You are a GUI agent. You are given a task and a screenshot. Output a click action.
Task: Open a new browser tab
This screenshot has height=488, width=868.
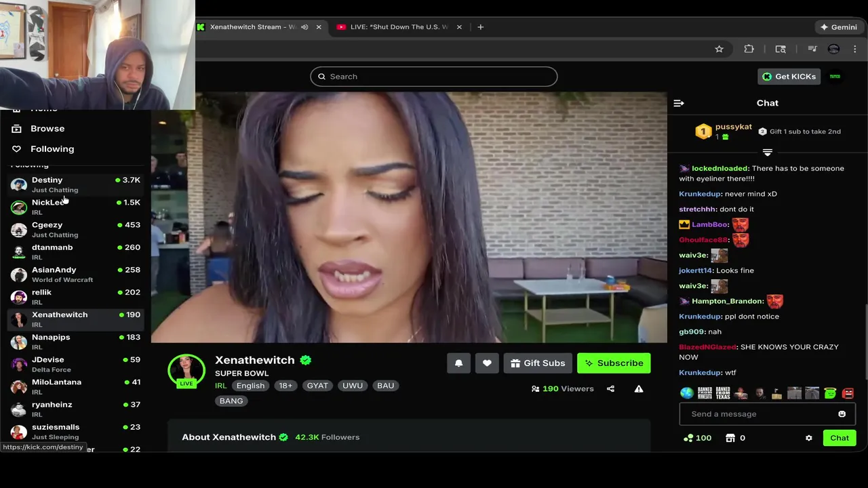[480, 27]
